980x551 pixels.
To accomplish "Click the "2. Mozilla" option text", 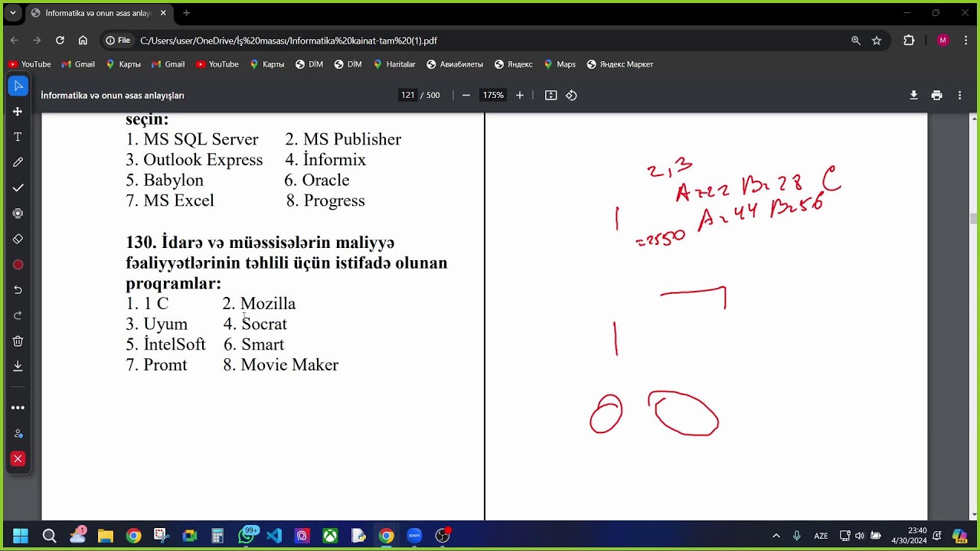I will tap(259, 304).
